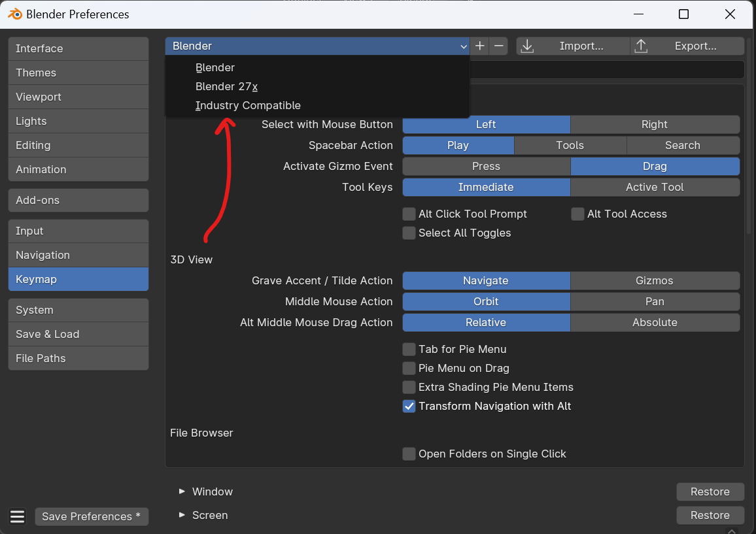756x534 pixels.
Task: Enable Open Folders on Single Click
Action: pyautogui.click(x=409, y=454)
